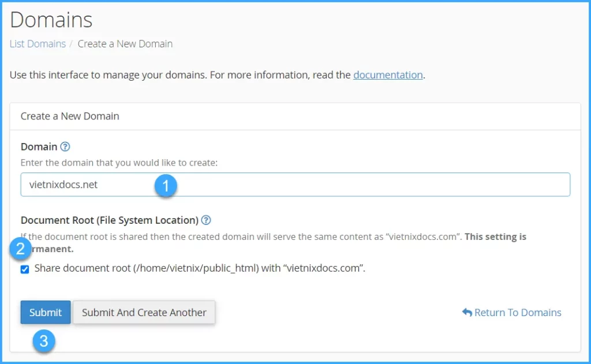
Task: Open the List Domains breadcrumb link
Action: click(38, 44)
